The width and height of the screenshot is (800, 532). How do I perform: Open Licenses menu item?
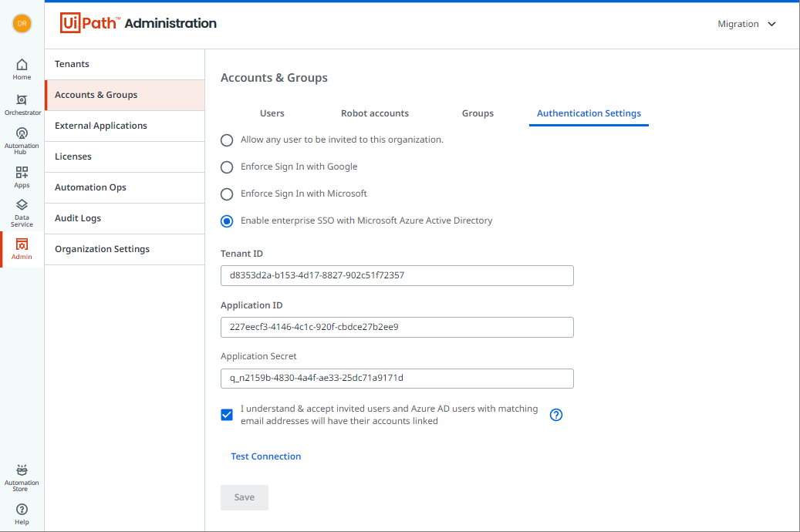(x=125, y=157)
